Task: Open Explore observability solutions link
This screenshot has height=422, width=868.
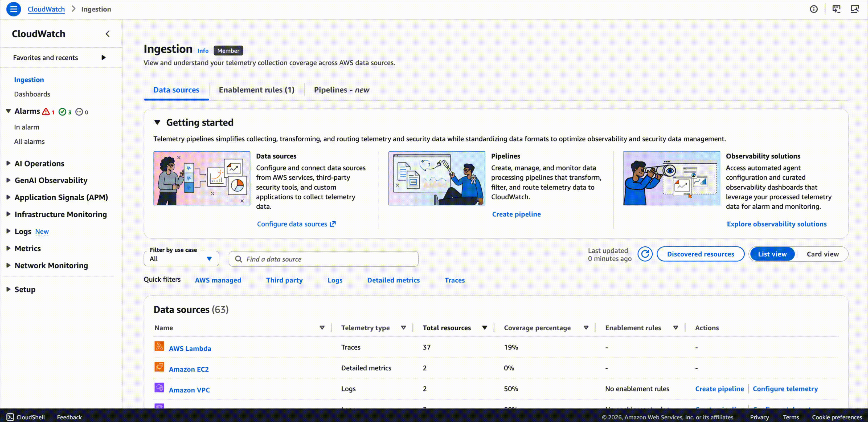Action: [x=776, y=224]
